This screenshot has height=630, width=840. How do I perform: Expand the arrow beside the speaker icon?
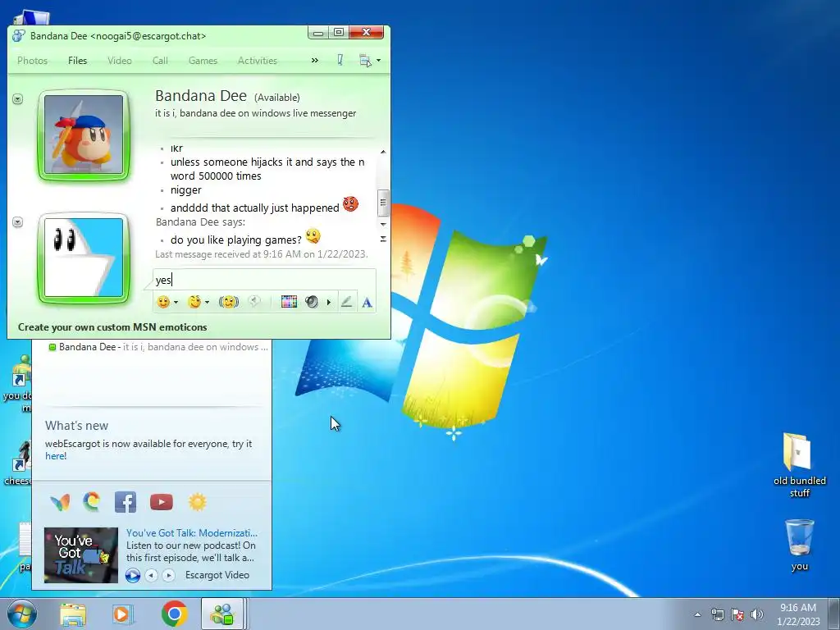(328, 302)
